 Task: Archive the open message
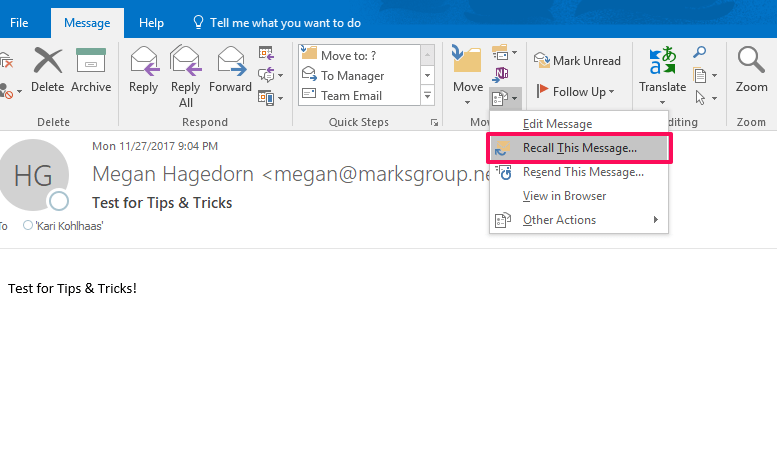[x=91, y=70]
